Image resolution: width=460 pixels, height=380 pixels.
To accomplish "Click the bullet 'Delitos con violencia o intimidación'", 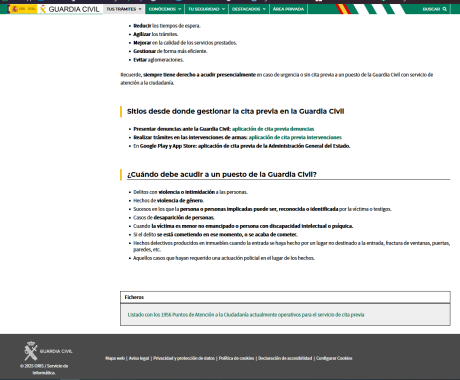I will [x=190, y=192].
